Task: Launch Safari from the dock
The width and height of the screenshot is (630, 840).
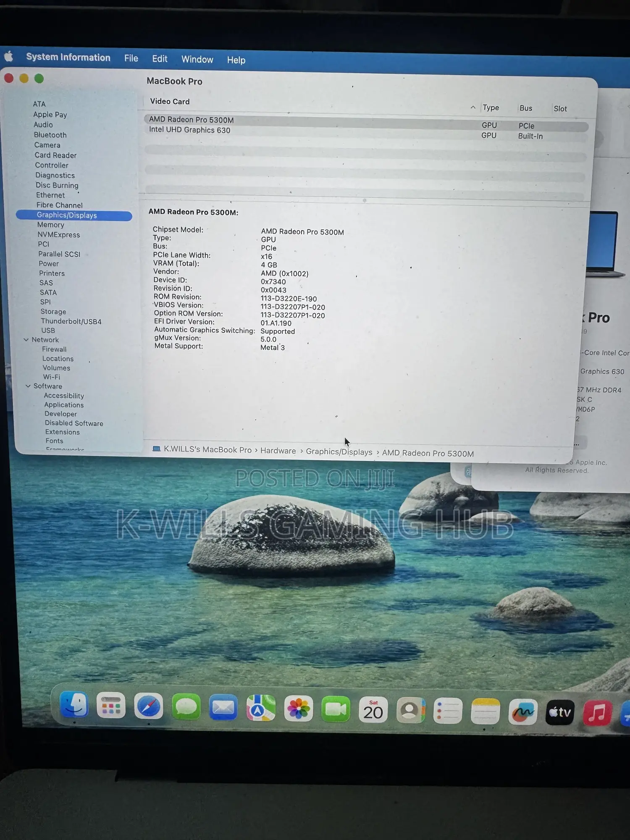Action: click(148, 706)
